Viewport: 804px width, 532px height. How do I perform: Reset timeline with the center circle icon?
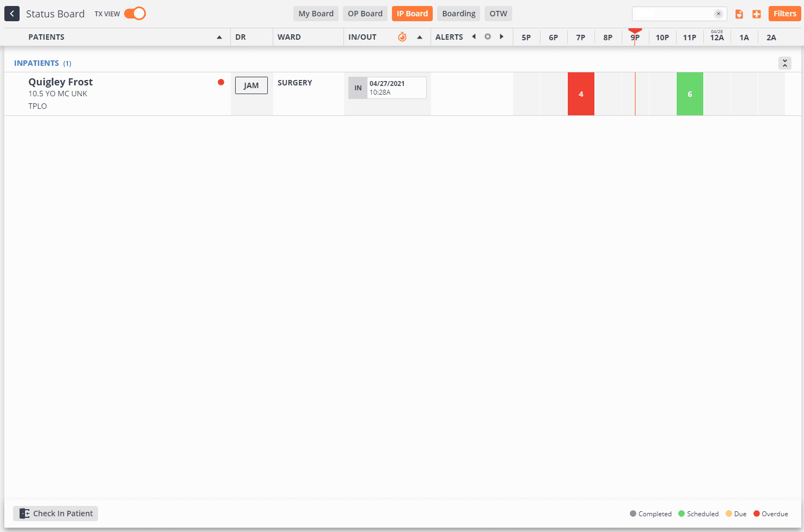point(488,37)
